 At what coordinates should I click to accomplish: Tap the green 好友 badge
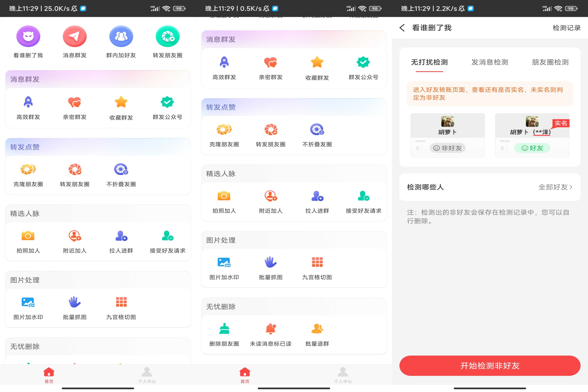point(532,148)
